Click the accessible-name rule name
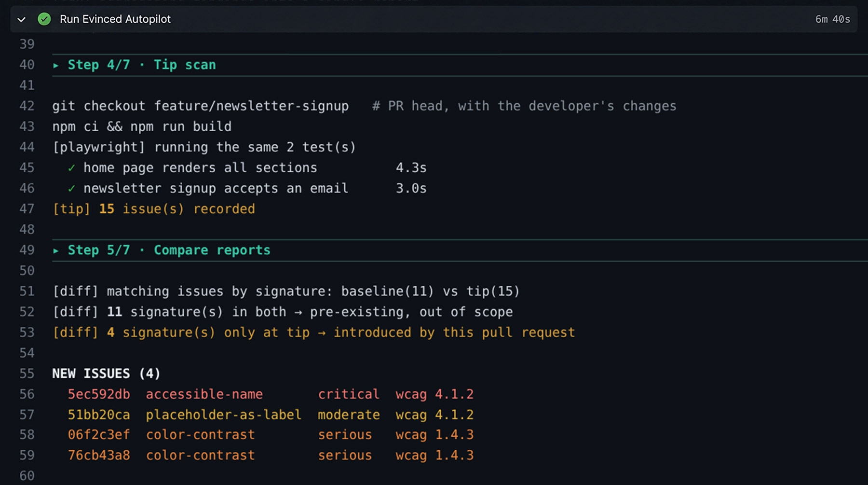Screen dimensions: 868x485 pyautogui.click(x=204, y=394)
